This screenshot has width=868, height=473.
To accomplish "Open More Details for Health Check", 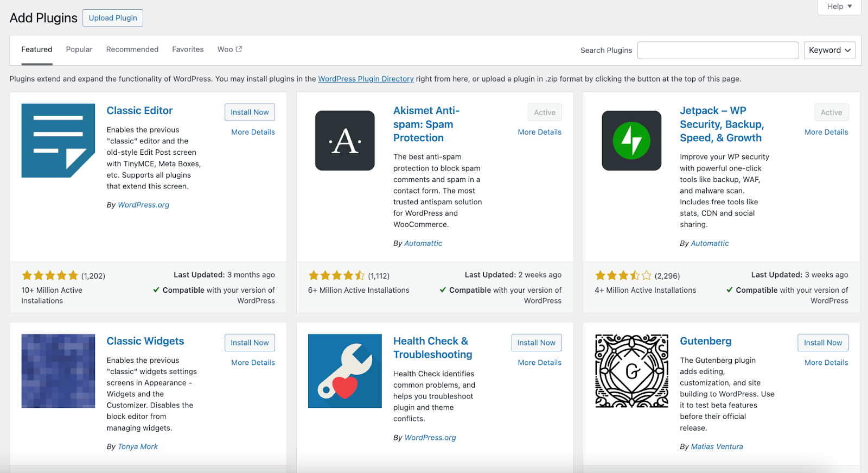I will pos(540,362).
